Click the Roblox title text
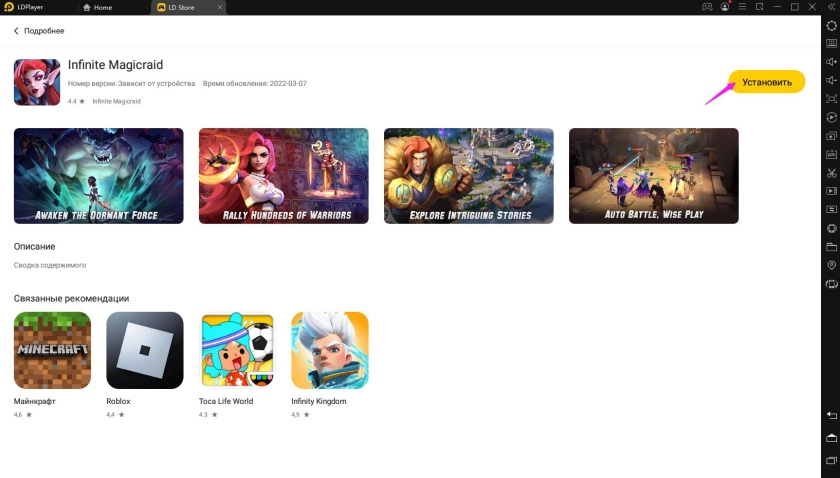This screenshot has width=840, height=478. coord(118,401)
